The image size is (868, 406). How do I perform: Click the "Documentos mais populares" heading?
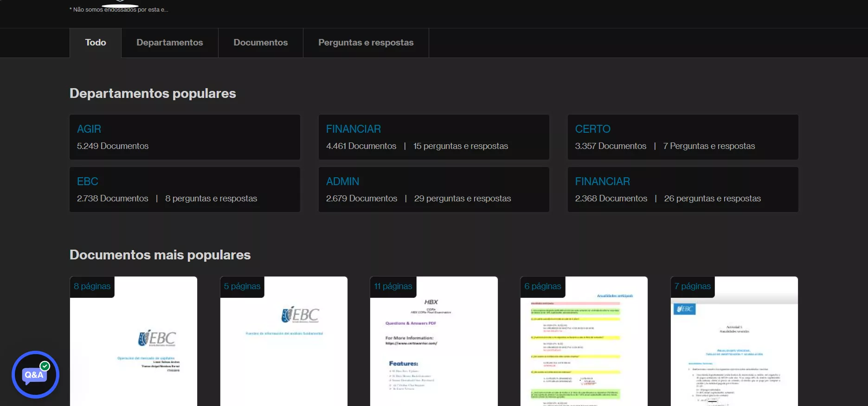click(x=160, y=255)
